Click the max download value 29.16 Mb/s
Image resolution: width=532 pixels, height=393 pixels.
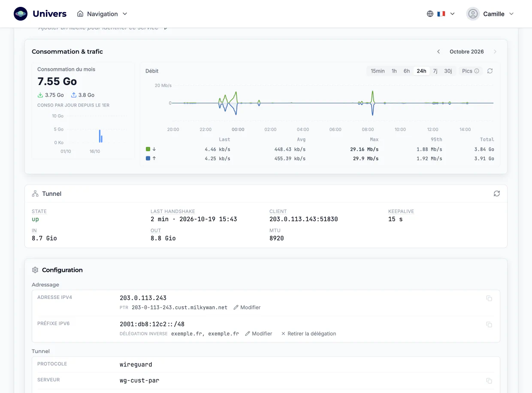pos(364,149)
